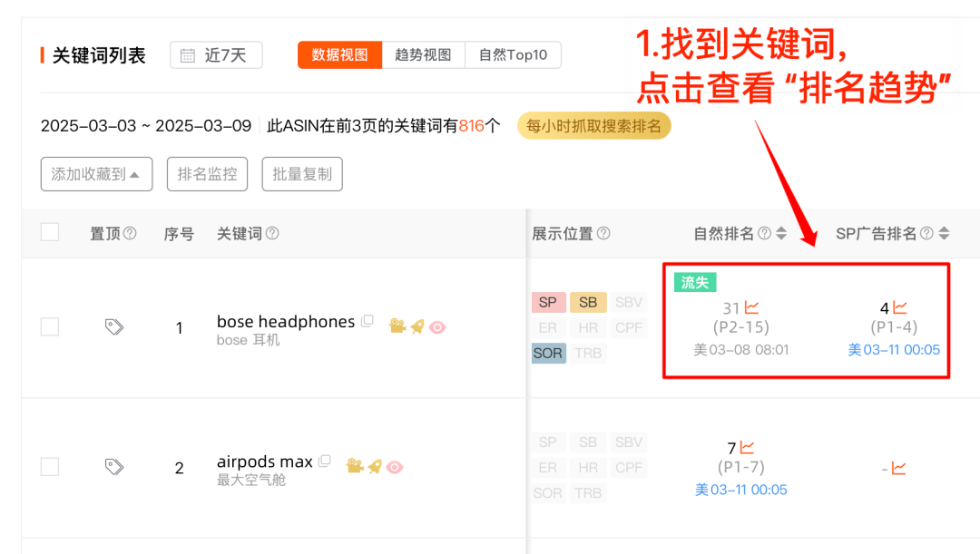
Task: Click the eye monitor icon for bose headphones
Action: 437,326
